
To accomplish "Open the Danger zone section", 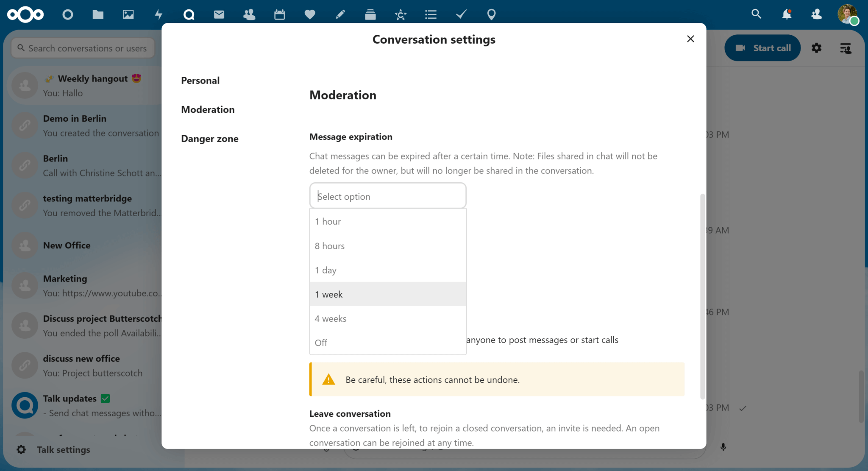I will pos(209,138).
